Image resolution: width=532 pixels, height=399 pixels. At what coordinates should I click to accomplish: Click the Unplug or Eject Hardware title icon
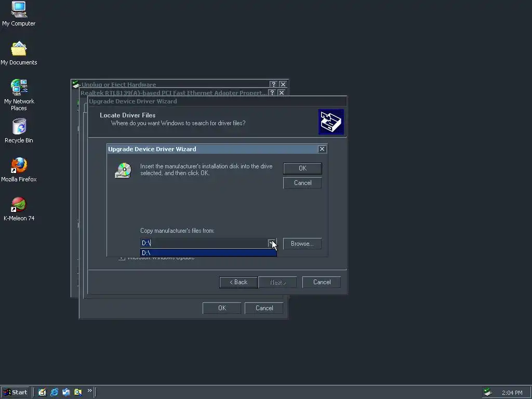(76, 84)
